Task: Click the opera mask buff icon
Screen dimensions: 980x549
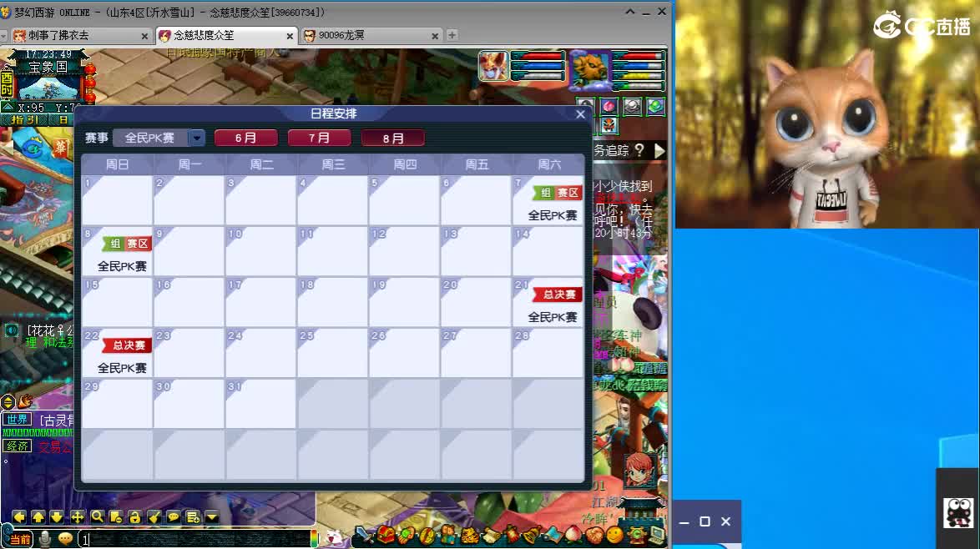Action: coord(609,125)
